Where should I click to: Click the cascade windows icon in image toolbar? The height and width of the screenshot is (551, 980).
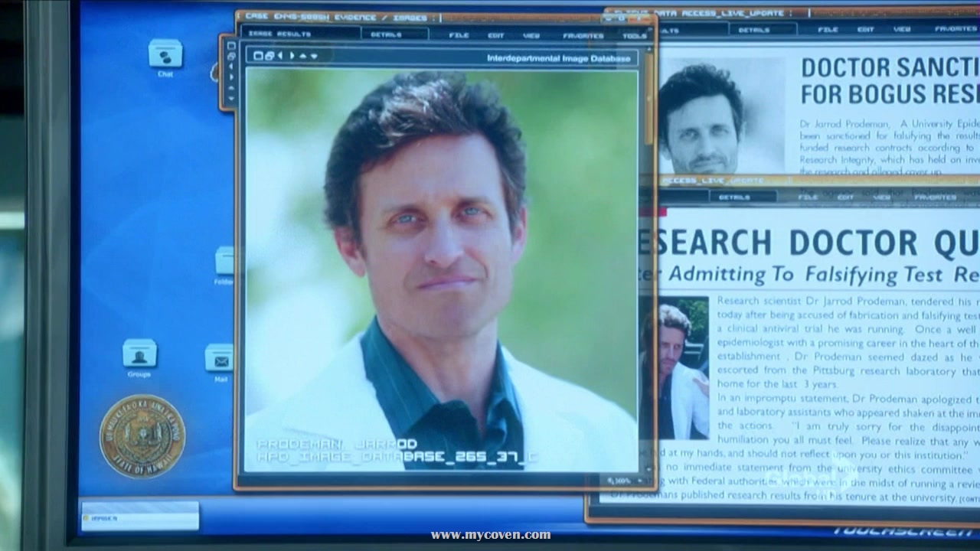269,56
